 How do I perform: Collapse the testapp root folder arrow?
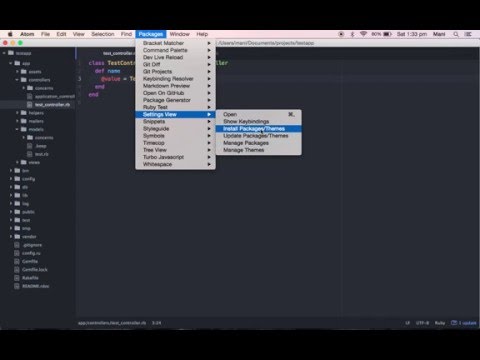pyautogui.click(x=4, y=53)
